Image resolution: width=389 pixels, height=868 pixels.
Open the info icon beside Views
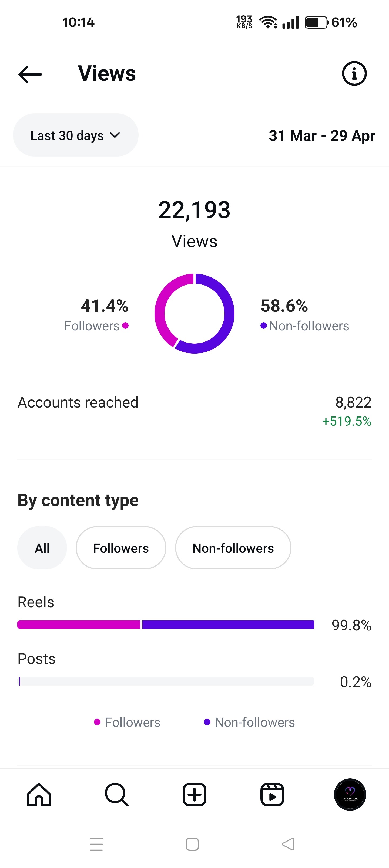tap(354, 73)
